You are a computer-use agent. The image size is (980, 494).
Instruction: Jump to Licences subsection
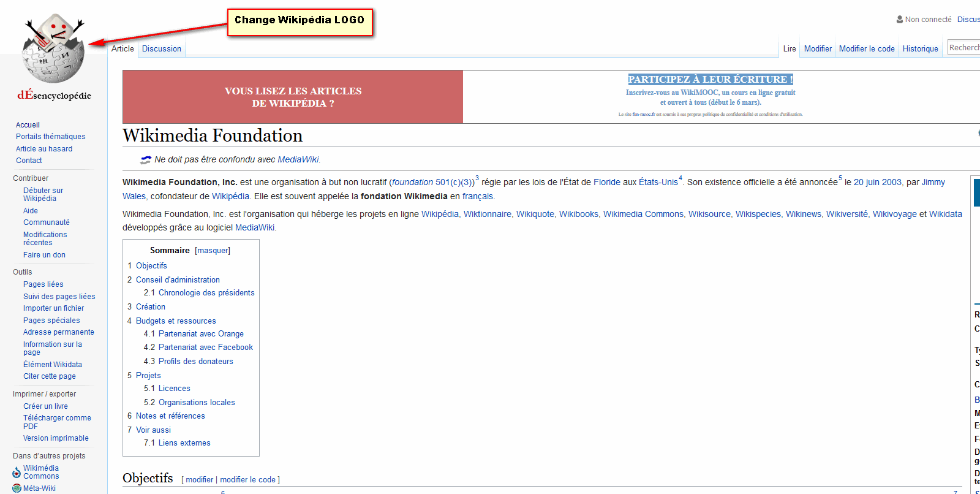tap(175, 389)
